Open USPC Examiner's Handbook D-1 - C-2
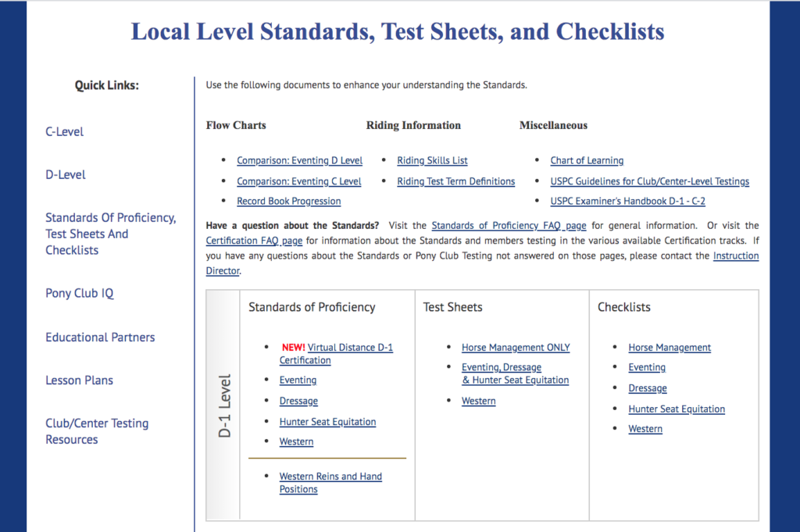Viewport: 800px width, 532px height. [627, 201]
